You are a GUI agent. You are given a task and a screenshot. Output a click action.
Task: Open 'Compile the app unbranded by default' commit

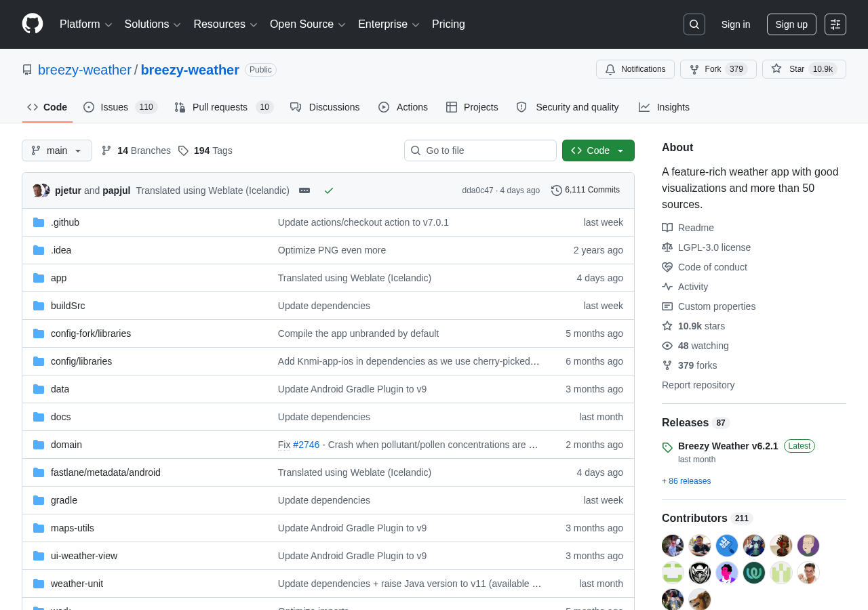(358, 333)
